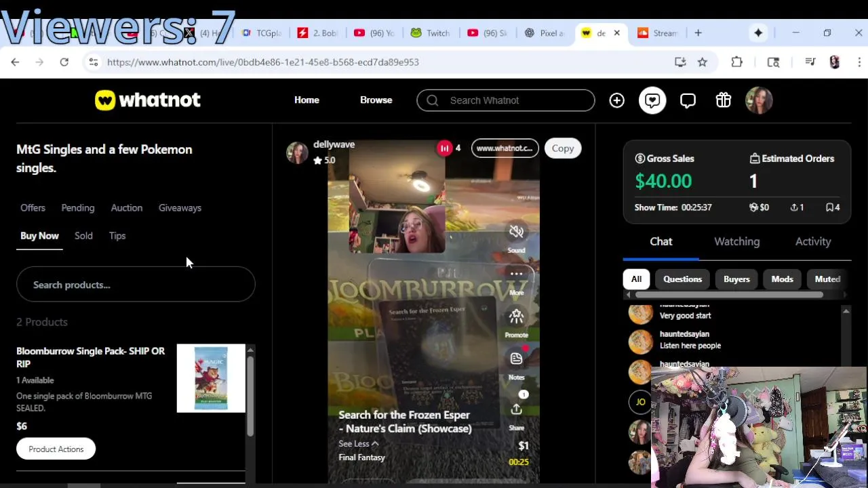Screen dimensions: 868x488
Task: Switch to the Watching tab
Action: (737, 241)
